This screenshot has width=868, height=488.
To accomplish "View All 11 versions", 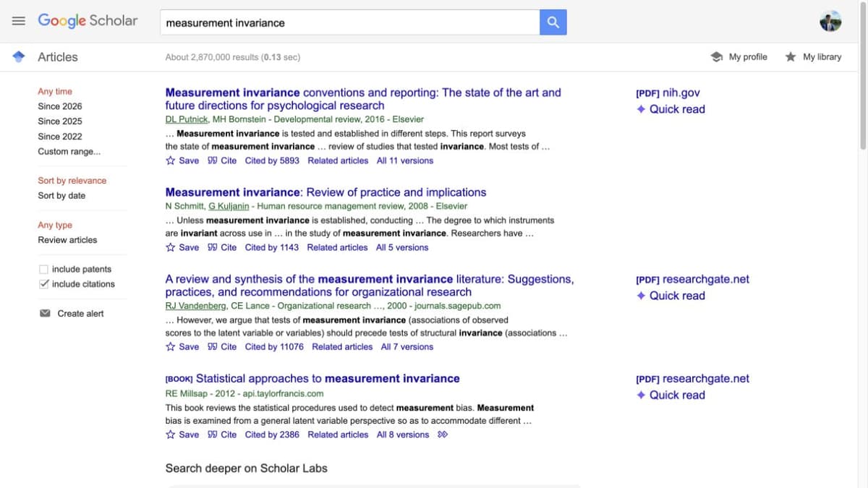I will (x=405, y=160).
